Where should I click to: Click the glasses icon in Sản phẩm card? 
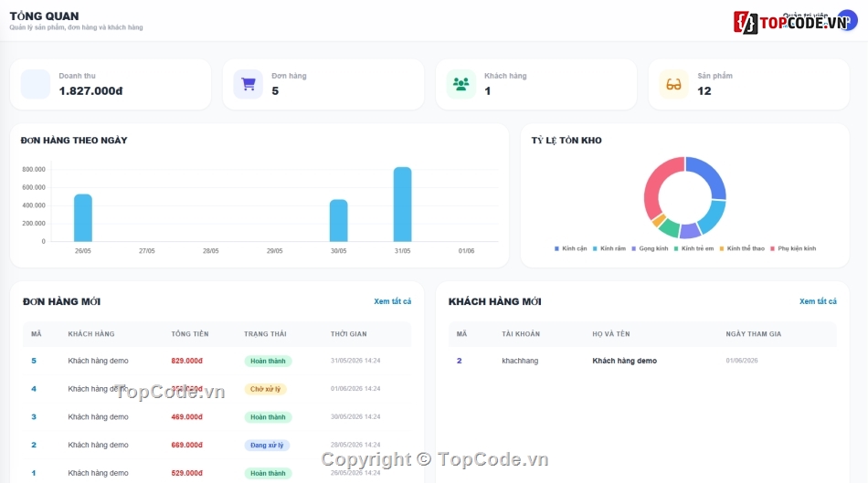pos(673,85)
